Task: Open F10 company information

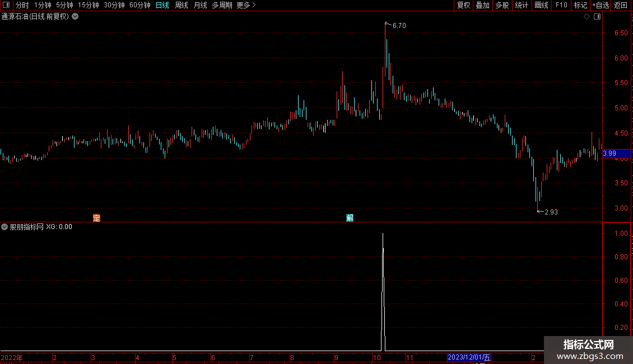Action: pyautogui.click(x=561, y=5)
